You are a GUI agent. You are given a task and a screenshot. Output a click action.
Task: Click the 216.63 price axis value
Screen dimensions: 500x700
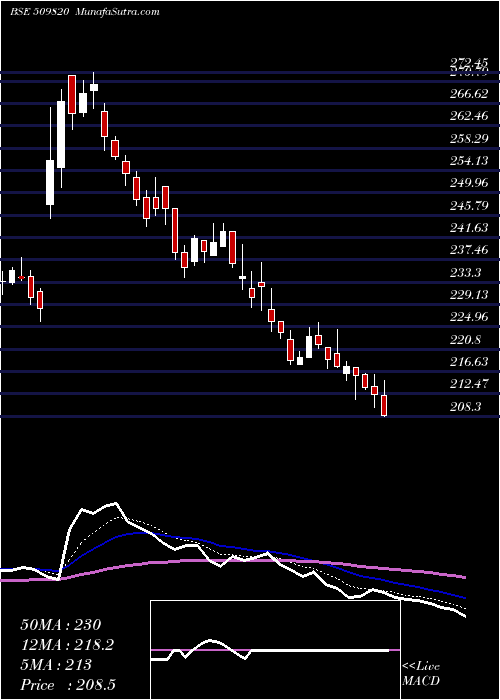tap(469, 362)
